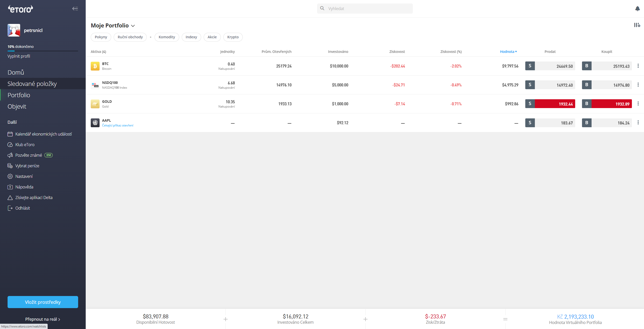Filter by Indexy
The width and height of the screenshot is (644, 329).
191,37
